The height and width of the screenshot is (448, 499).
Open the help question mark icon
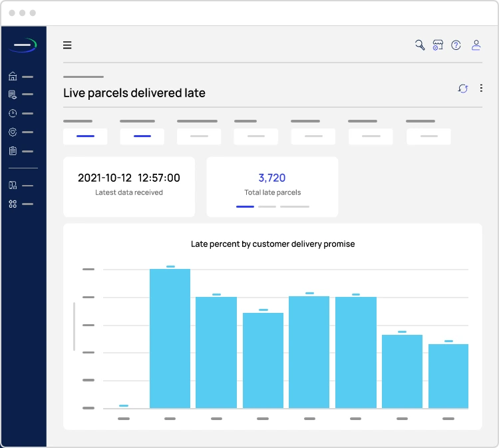[456, 45]
